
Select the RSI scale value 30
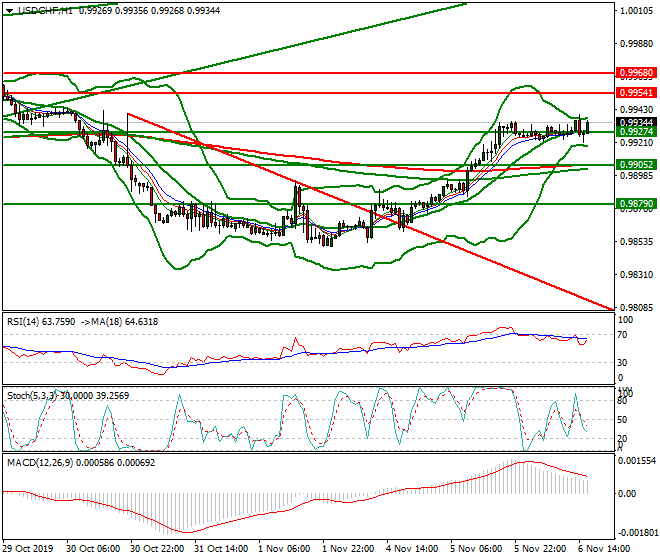click(622, 363)
